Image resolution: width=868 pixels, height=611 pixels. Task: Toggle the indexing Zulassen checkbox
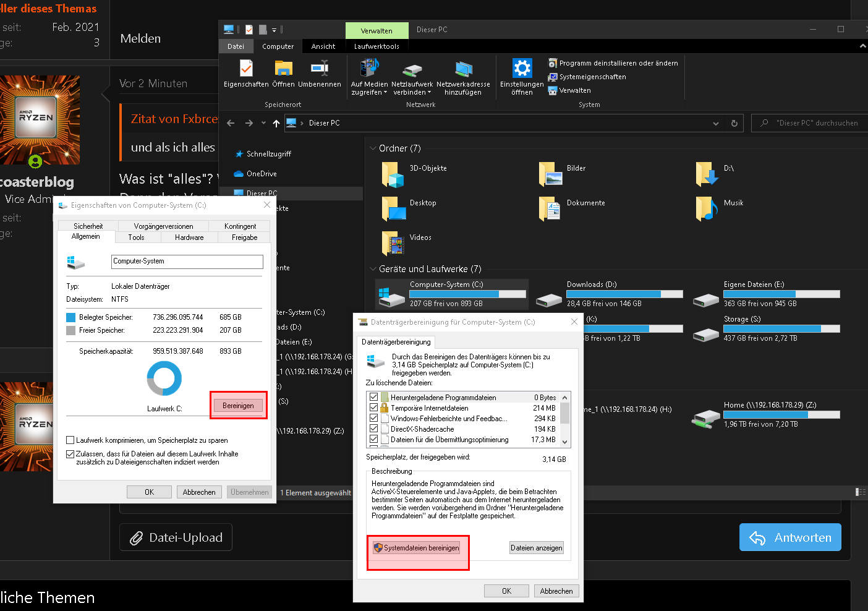[x=70, y=454]
